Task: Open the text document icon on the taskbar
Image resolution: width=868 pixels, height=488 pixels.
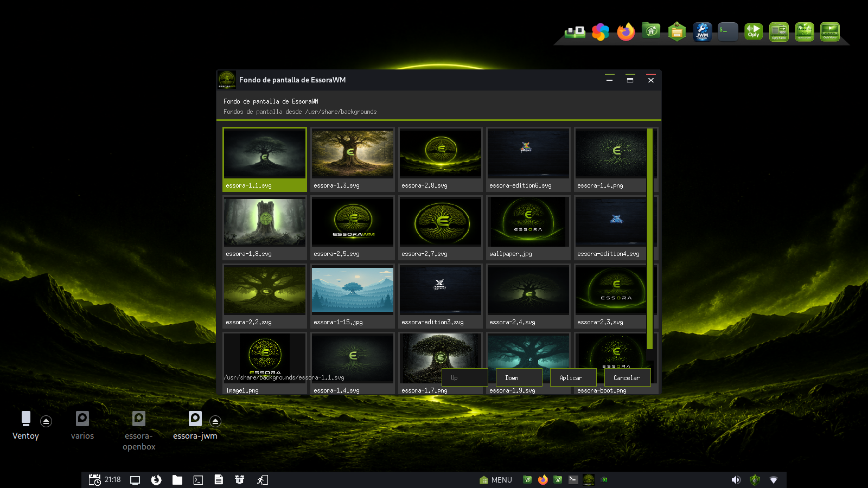Action: [219, 480]
